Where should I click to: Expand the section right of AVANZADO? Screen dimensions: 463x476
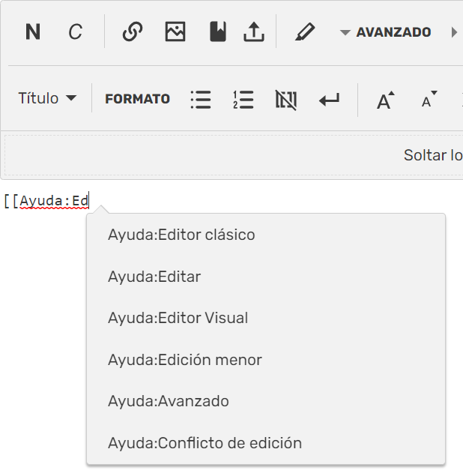454,32
